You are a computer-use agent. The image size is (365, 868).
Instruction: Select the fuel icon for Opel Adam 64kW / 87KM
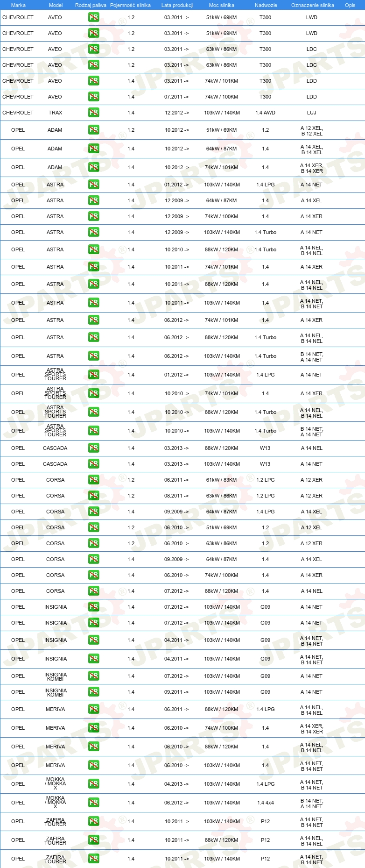(94, 149)
